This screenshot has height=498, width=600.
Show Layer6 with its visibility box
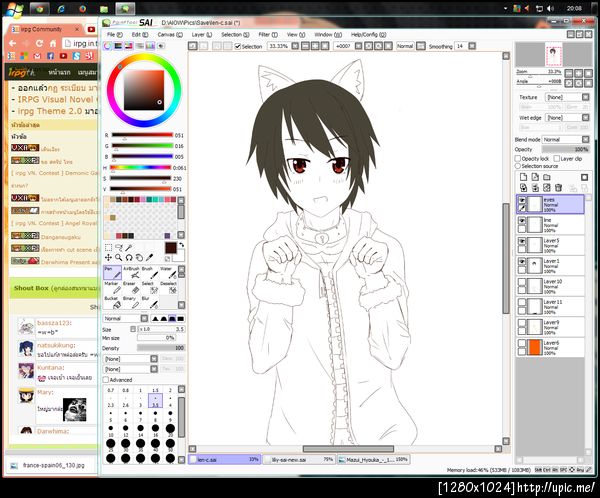[522, 343]
